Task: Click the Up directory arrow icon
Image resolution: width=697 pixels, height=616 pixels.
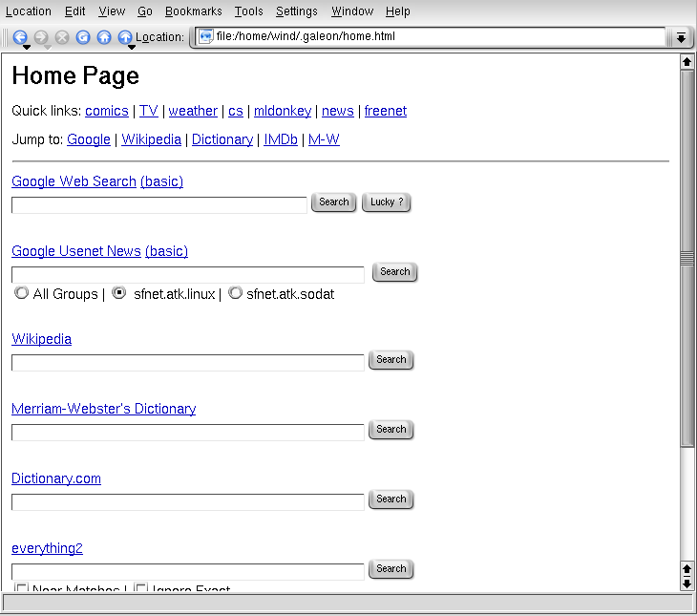Action: tap(125, 36)
